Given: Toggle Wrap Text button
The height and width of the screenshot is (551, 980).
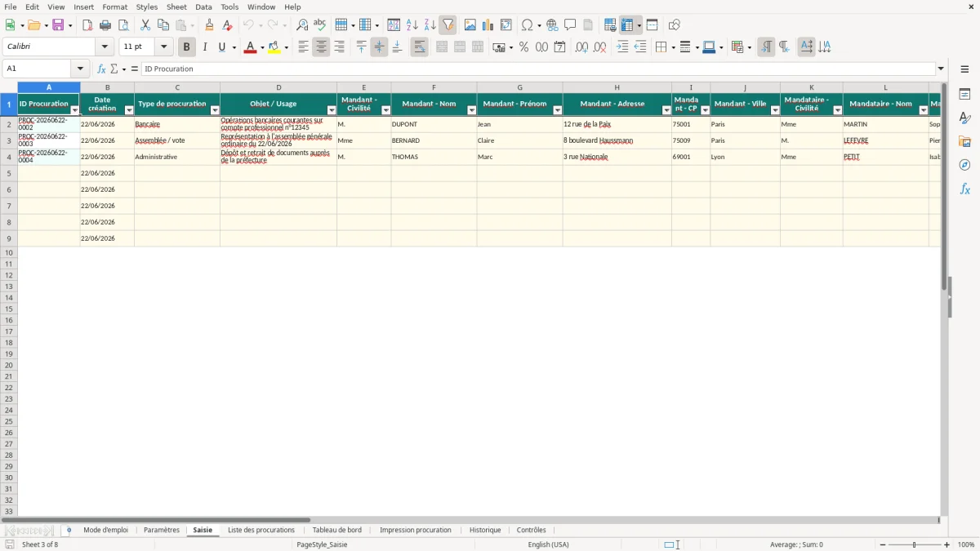Looking at the screenshot, I should pyautogui.click(x=419, y=47).
